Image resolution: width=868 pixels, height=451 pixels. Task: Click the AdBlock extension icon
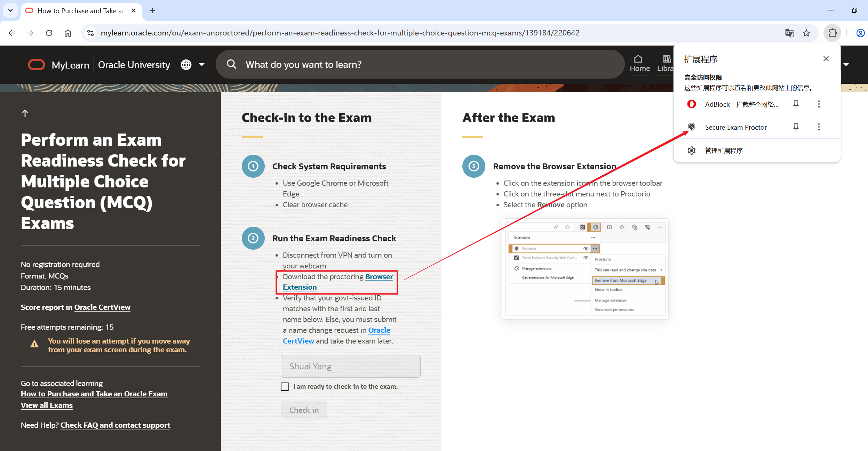(691, 104)
